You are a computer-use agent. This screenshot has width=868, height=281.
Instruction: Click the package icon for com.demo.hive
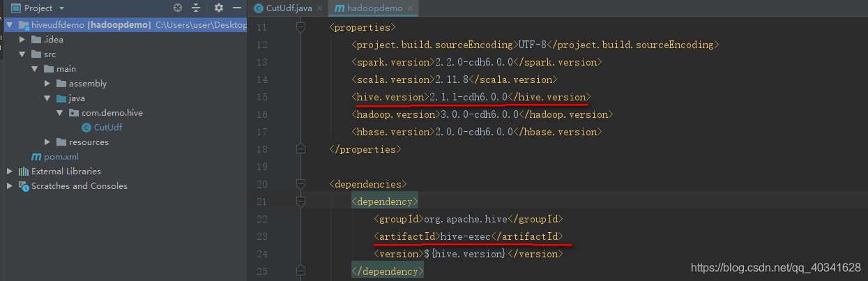[x=75, y=113]
